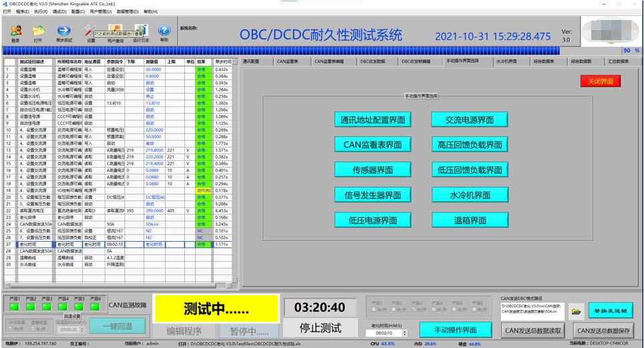Click the 回温时间 spinner arrows
644x348 pixels.
point(82,329)
